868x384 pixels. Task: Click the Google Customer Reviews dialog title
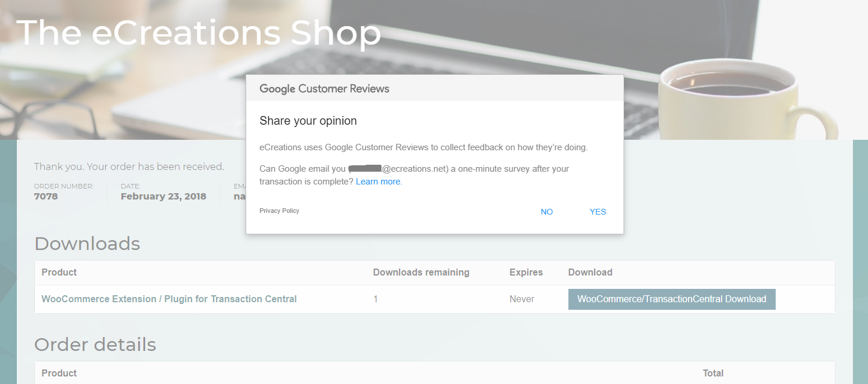pos(324,89)
